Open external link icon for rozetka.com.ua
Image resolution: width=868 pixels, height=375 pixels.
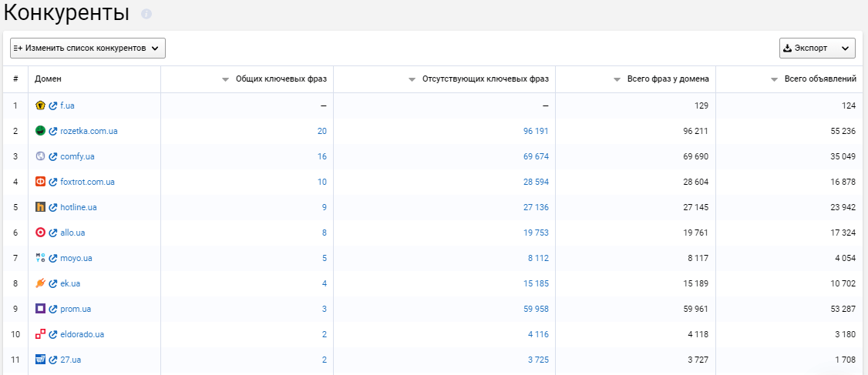click(53, 131)
